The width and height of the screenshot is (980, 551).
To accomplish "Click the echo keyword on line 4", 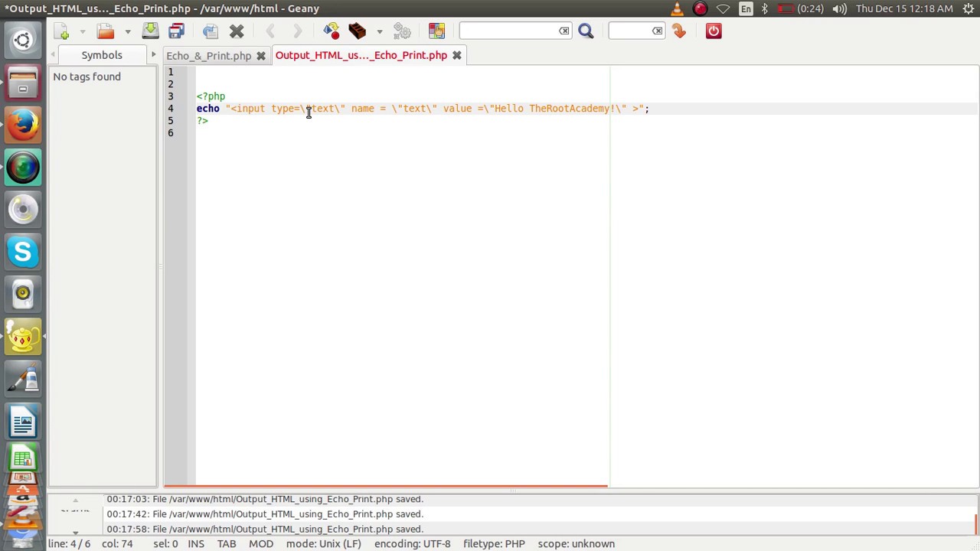I will coord(207,109).
